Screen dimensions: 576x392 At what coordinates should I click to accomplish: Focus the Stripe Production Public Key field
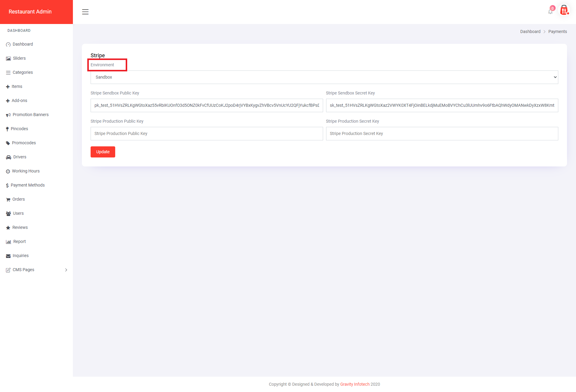click(x=206, y=134)
